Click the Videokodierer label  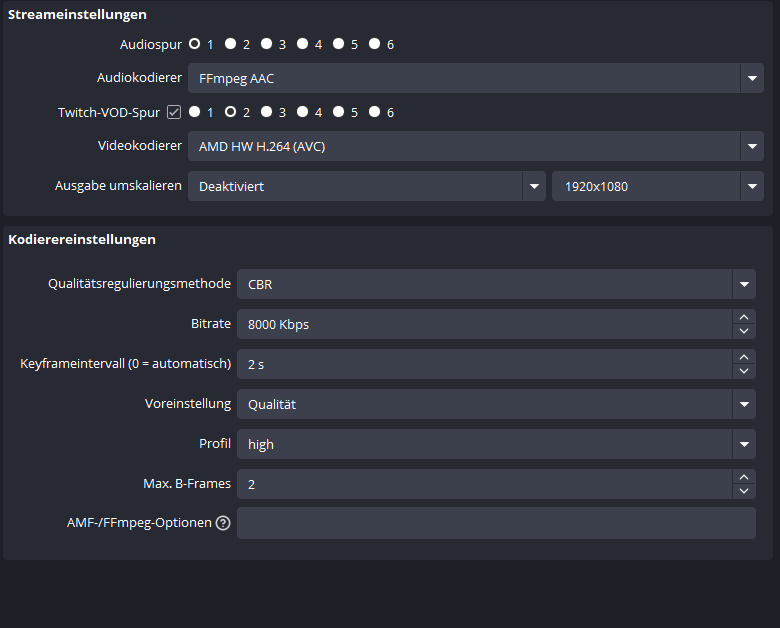click(140, 146)
